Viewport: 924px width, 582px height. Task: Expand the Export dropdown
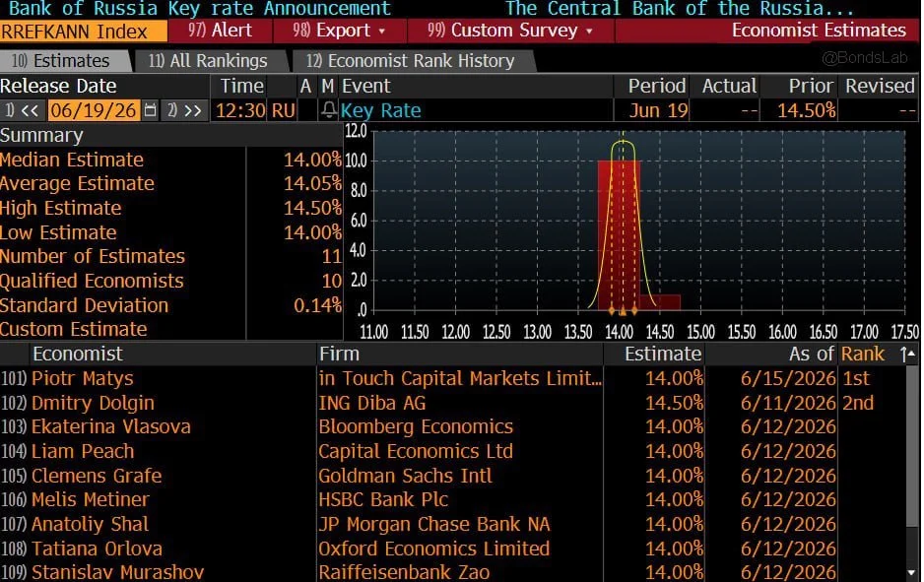pos(340,31)
